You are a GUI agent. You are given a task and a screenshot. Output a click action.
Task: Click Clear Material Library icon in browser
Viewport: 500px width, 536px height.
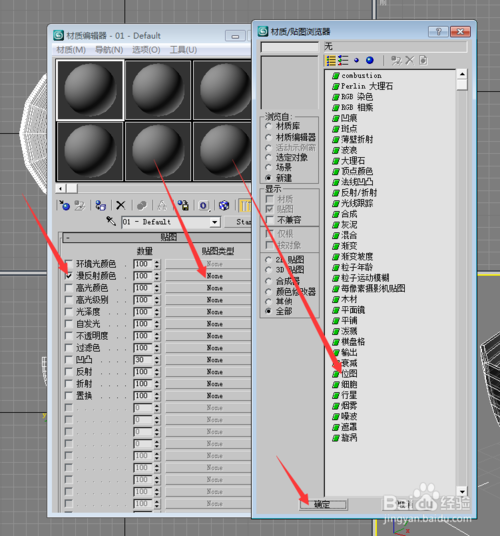tap(423, 61)
